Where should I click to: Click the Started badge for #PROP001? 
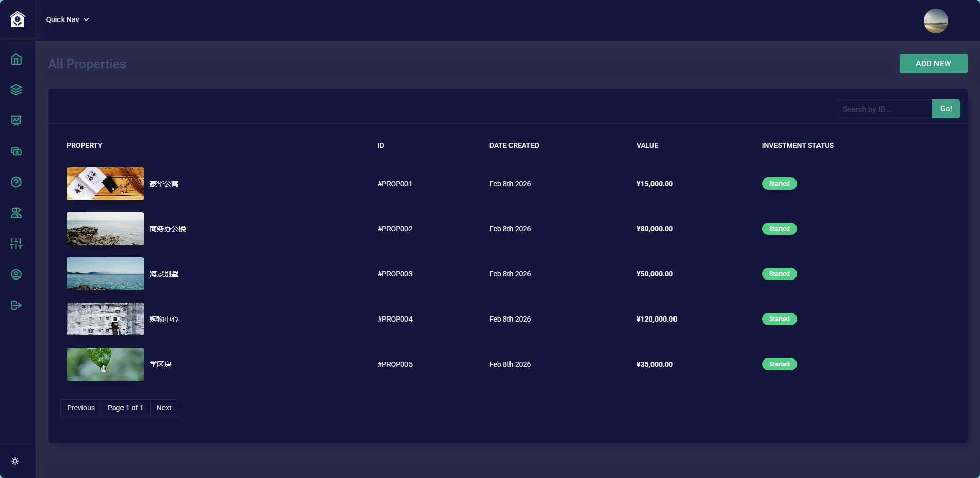pyautogui.click(x=779, y=184)
